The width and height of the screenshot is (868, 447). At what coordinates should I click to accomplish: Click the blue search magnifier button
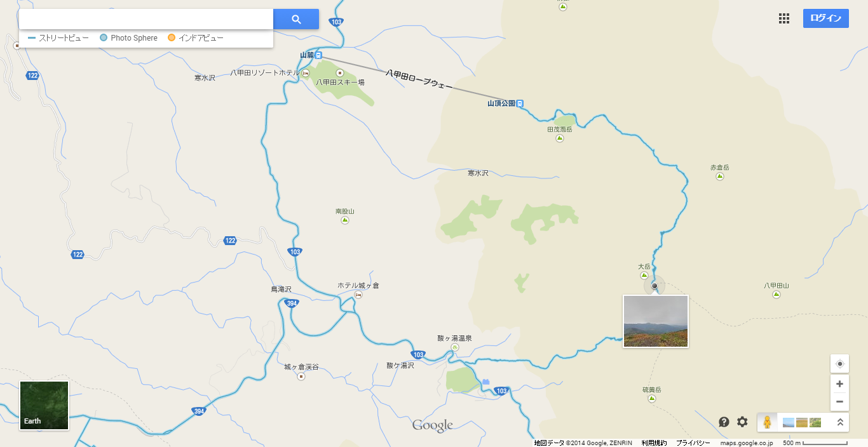coord(296,19)
